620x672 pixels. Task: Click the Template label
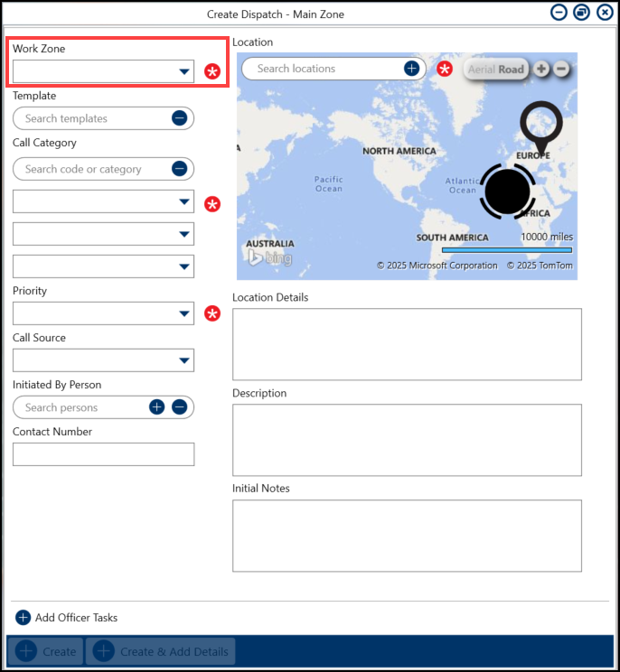tap(34, 96)
